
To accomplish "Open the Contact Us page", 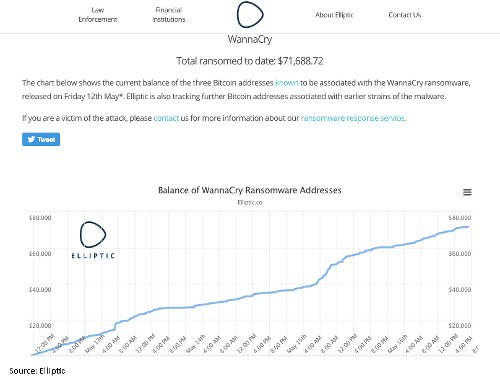I will [x=405, y=15].
